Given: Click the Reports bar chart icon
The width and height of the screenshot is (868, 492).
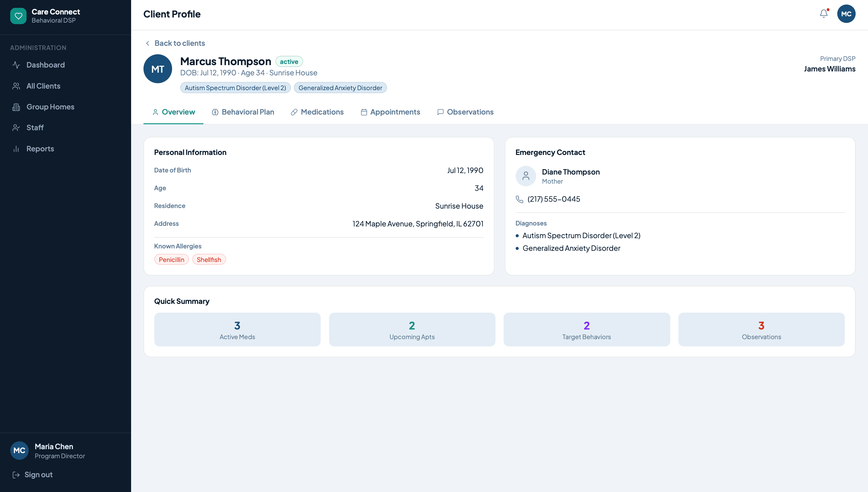Looking at the screenshot, I should click(x=16, y=149).
